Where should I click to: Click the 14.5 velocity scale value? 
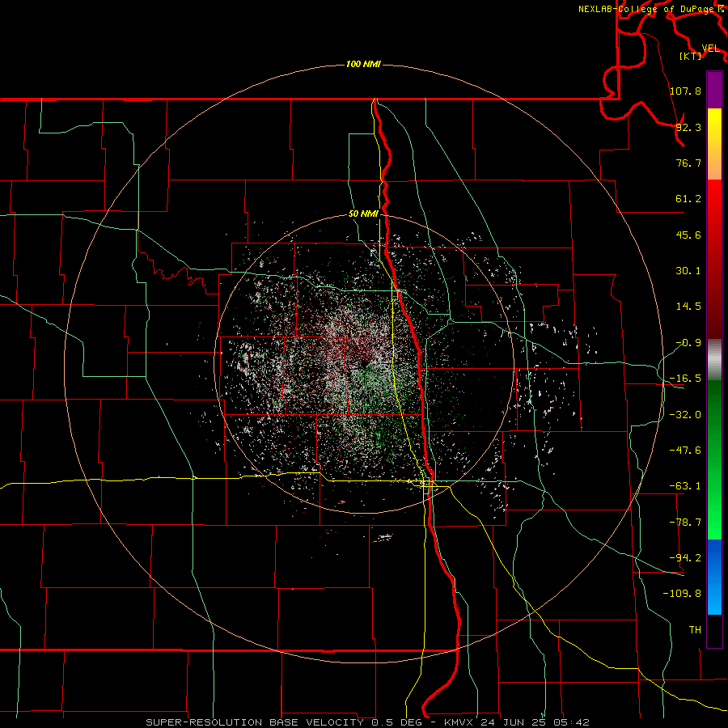pyautogui.click(x=688, y=307)
